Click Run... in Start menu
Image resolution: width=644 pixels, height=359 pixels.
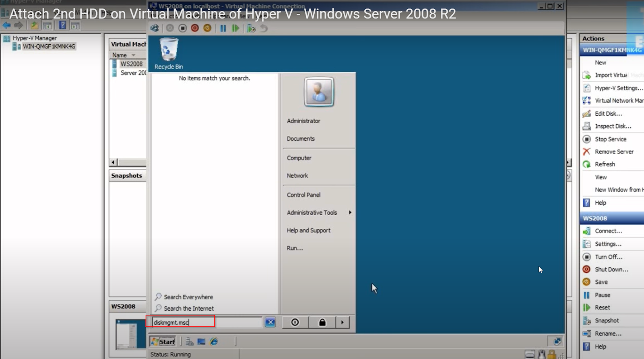coord(295,248)
